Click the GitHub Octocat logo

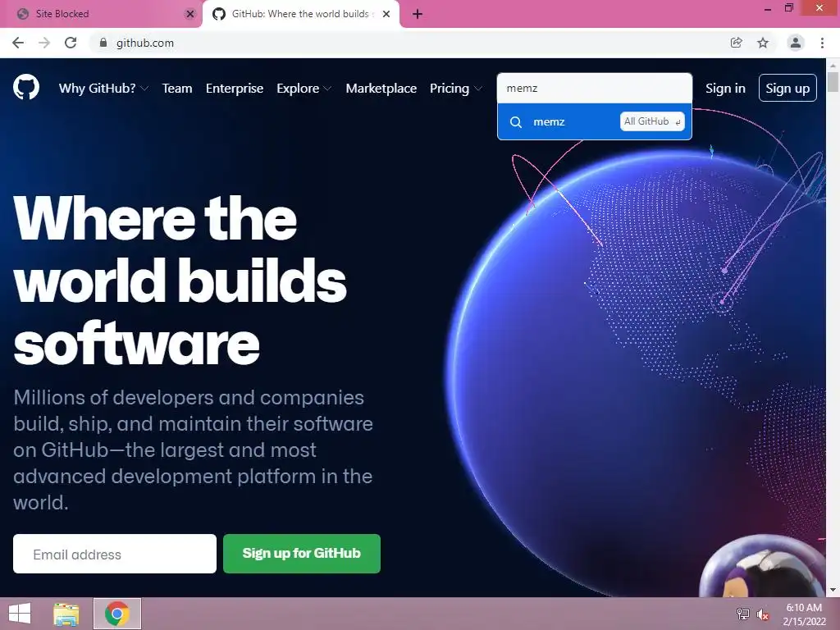point(26,88)
